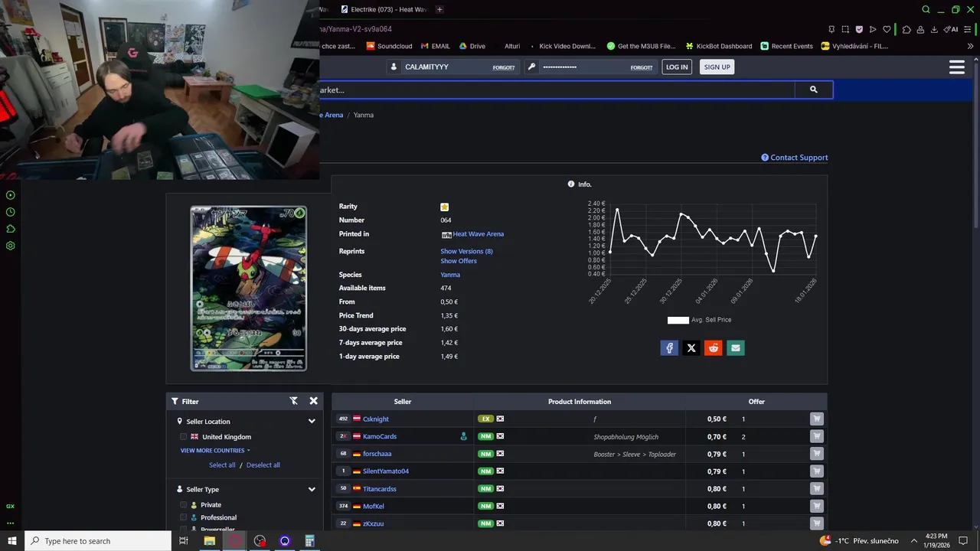
Task: Open the hamburger site menu
Action: (957, 67)
